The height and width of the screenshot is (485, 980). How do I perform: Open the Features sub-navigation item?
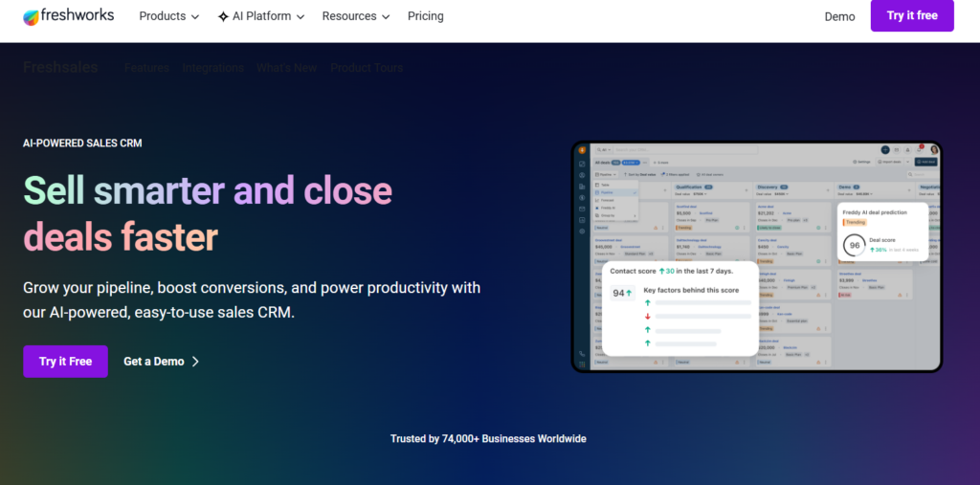click(146, 68)
